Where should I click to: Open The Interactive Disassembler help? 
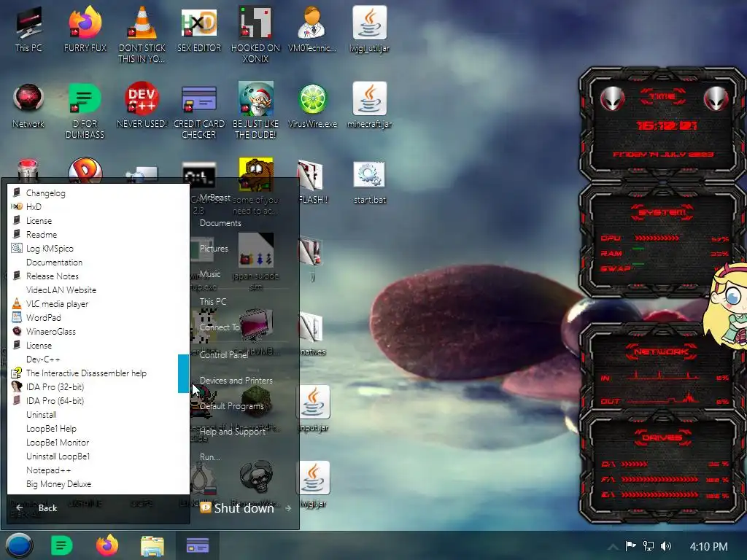98,373
